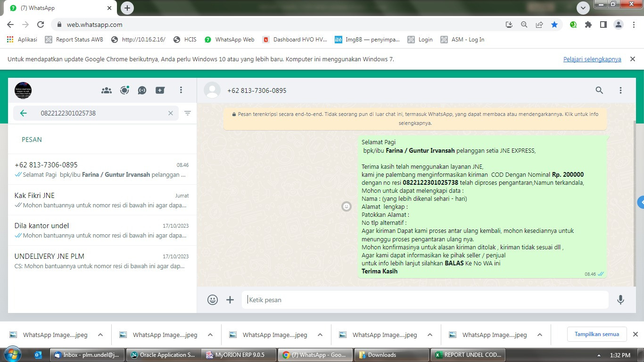The image size is (644, 362).
Task: Go back with green arrow in search box
Action: tap(23, 113)
